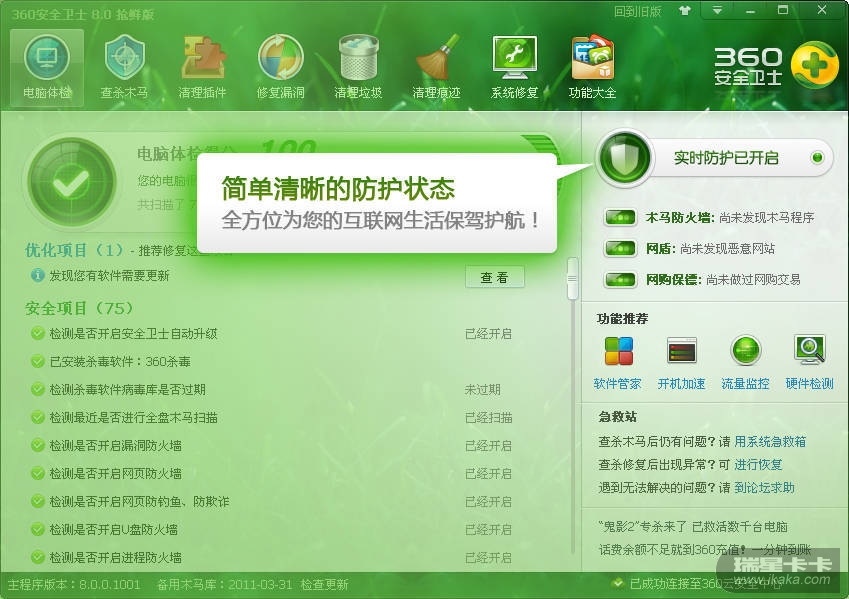Launch 开机加速 startup boost icon

pyautogui.click(x=682, y=350)
